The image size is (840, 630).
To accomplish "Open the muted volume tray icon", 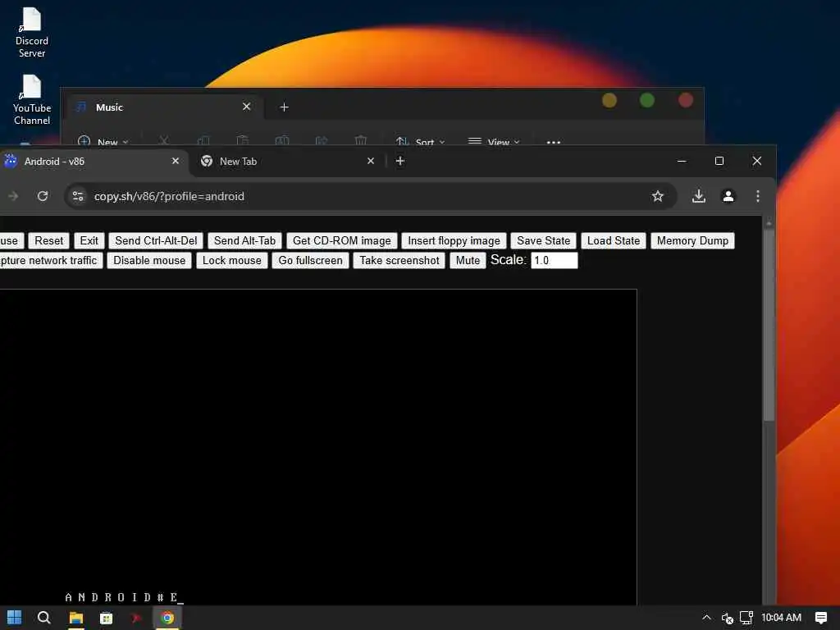I will tap(727, 619).
